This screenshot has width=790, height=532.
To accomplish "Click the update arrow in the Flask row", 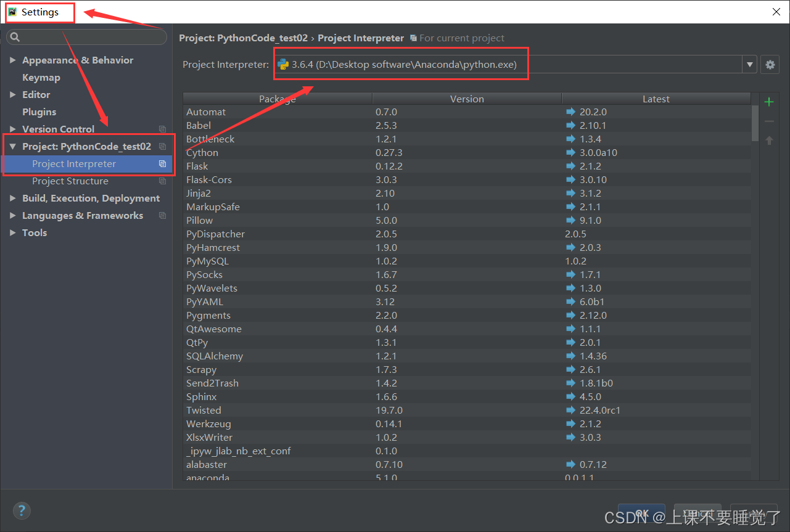I will click(570, 166).
